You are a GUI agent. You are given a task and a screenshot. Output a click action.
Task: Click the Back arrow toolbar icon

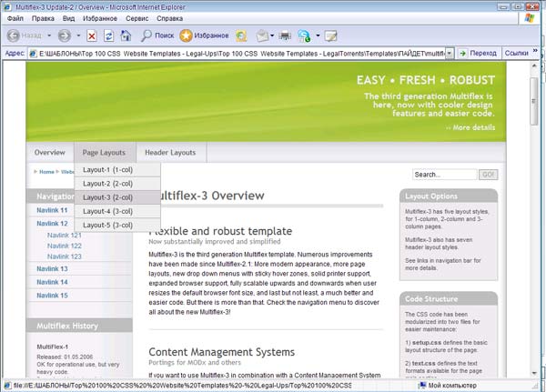coord(14,35)
